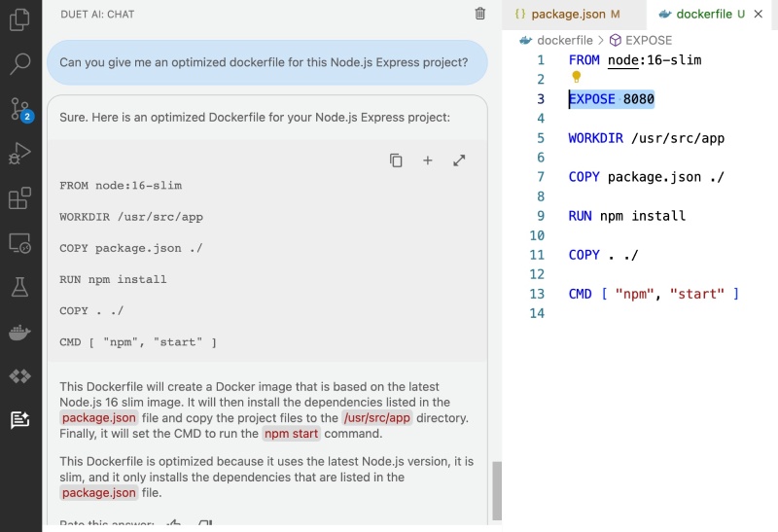
Task: Click the lightbulb quick-fix icon
Action: [576, 77]
